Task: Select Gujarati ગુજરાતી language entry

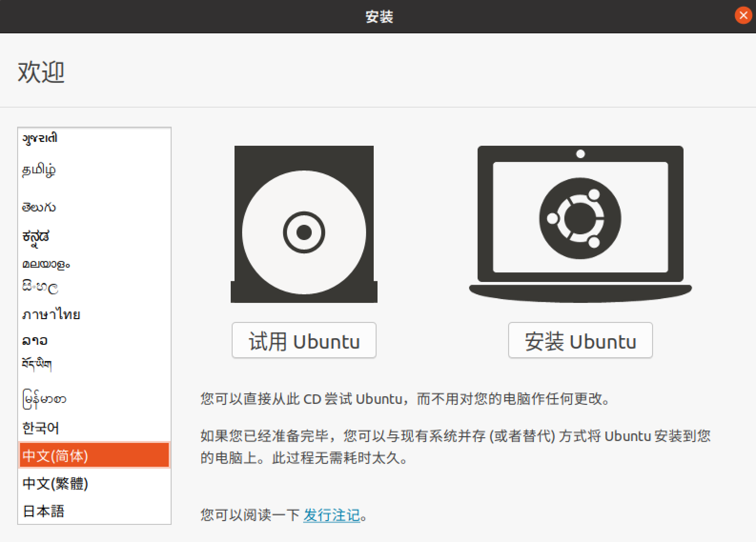Action: tap(94, 139)
